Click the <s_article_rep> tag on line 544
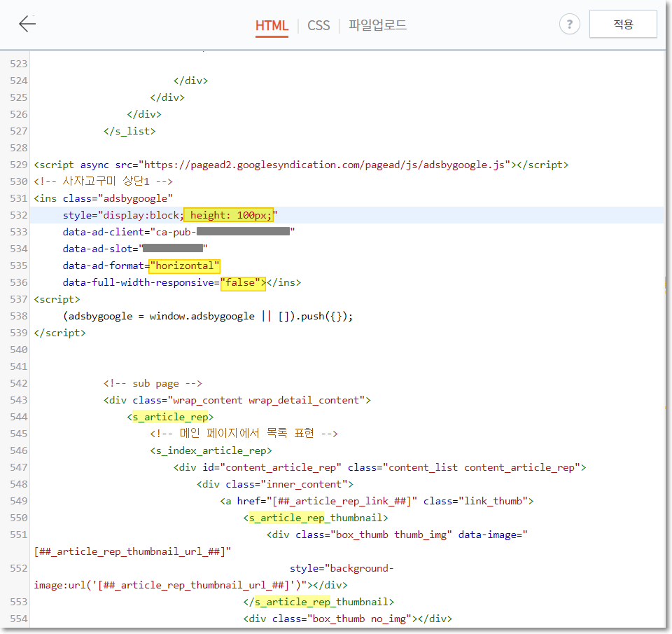 [170, 417]
